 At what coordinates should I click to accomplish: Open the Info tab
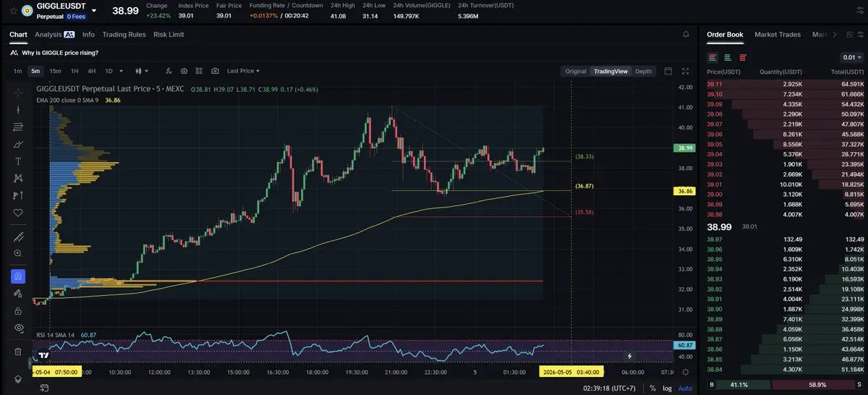(x=88, y=34)
